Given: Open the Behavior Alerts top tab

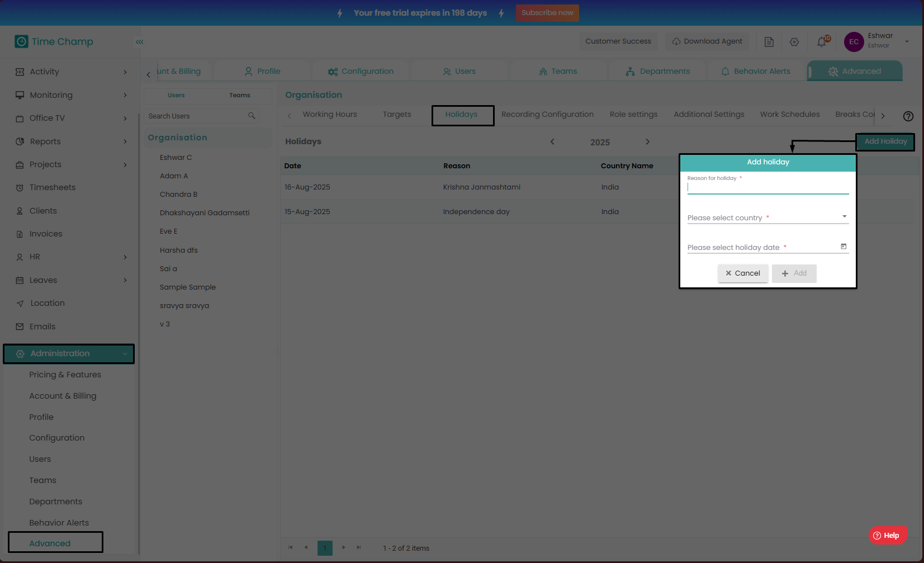Looking at the screenshot, I should coord(756,72).
